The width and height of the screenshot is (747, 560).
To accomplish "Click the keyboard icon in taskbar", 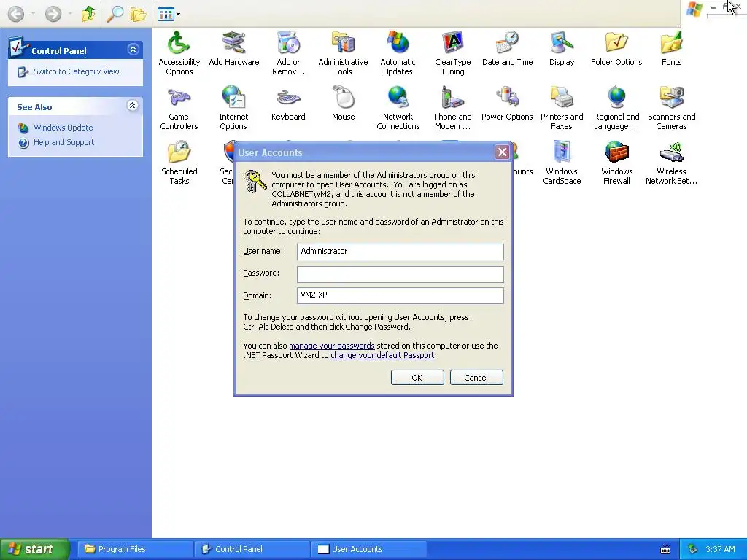I will point(665,550).
